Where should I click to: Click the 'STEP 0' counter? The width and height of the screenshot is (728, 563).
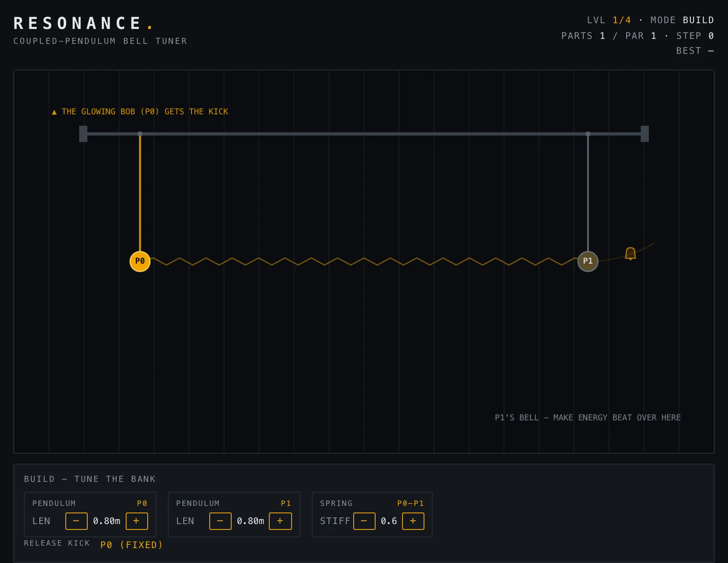695,36
